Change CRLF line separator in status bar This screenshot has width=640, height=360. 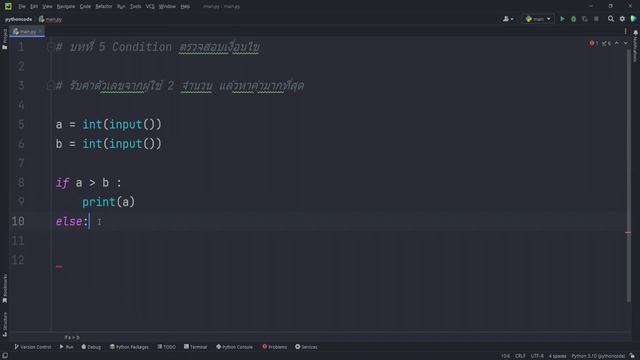pos(520,356)
